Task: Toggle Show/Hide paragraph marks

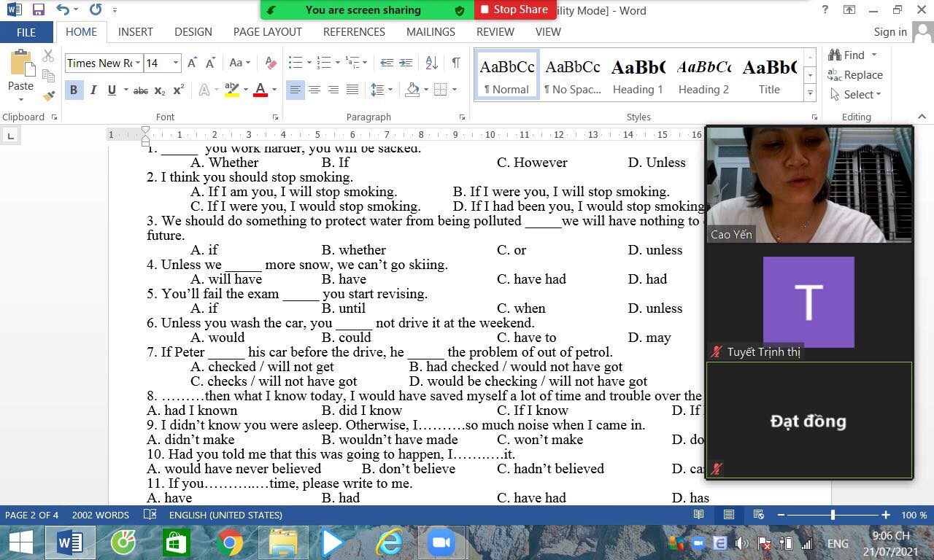Action: point(456,63)
